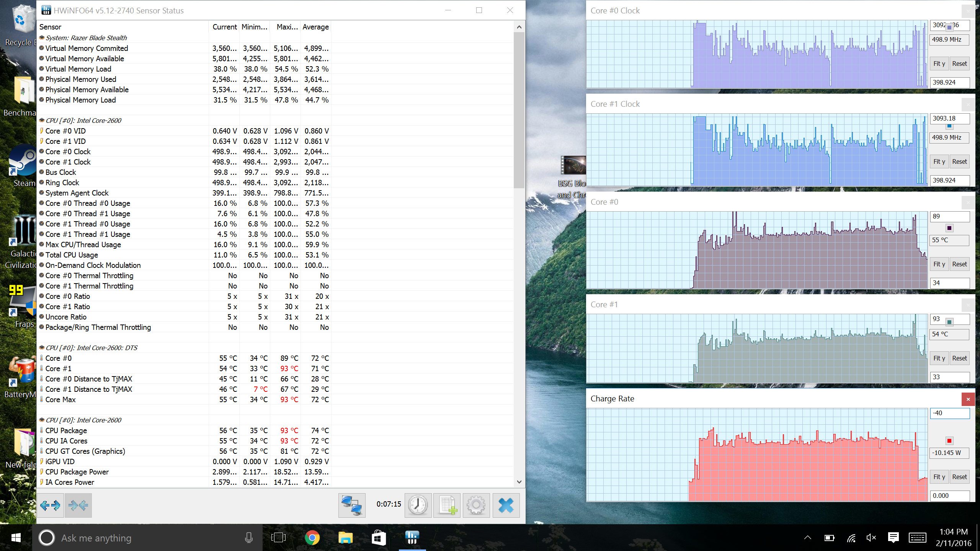Show hidden tray icons chevron
This screenshot has height=551, width=980.
click(x=808, y=538)
